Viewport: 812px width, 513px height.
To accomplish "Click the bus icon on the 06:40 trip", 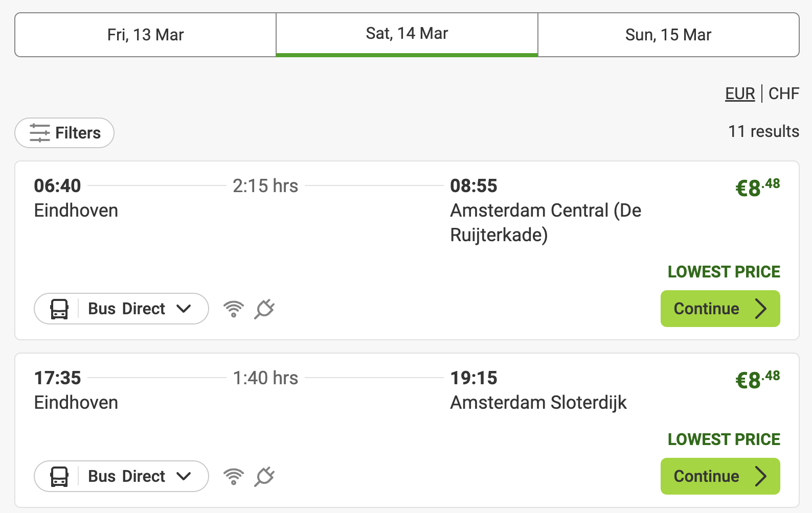I will point(59,309).
